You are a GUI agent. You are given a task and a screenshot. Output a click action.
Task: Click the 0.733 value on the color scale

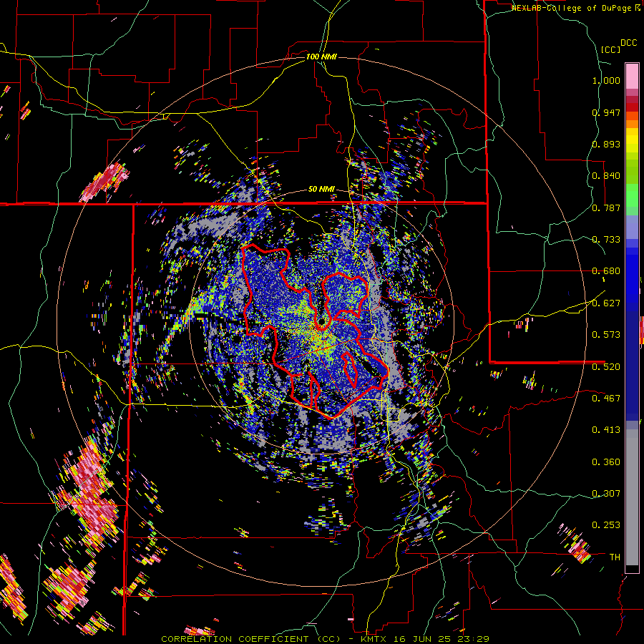(606, 240)
